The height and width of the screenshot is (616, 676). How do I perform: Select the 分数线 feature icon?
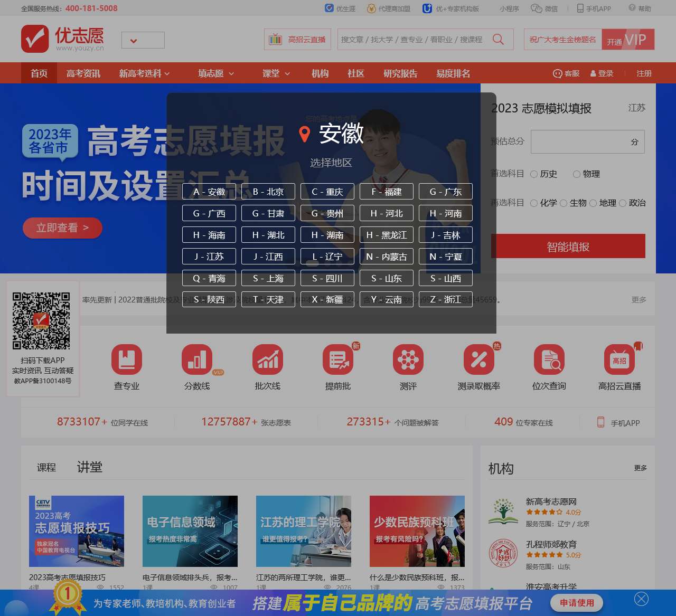pyautogui.click(x=197, y=367)
